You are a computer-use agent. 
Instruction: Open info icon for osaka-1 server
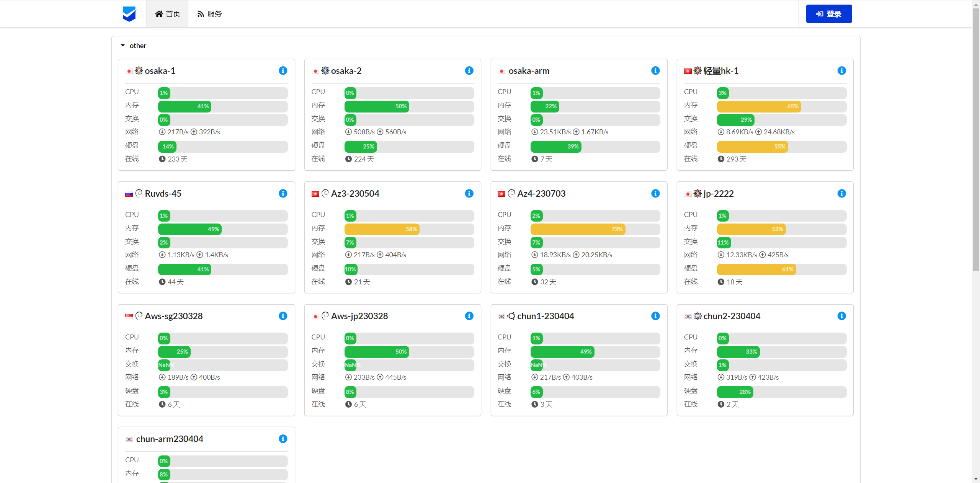click(x=283, y=71)
